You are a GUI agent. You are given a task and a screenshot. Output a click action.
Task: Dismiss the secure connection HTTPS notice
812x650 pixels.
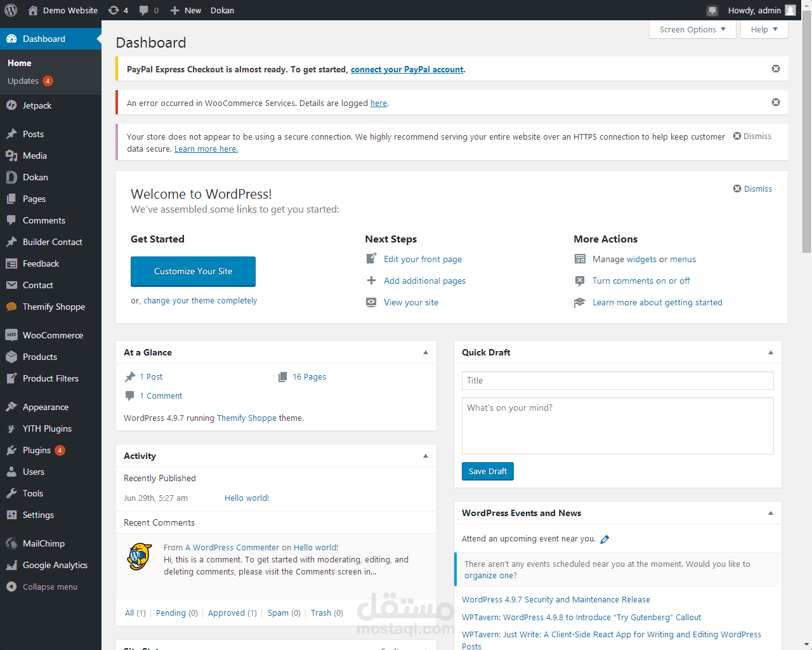752,136
